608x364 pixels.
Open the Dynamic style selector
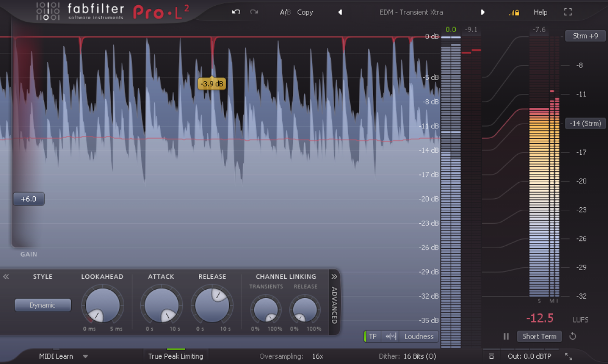tap(43, 305)
